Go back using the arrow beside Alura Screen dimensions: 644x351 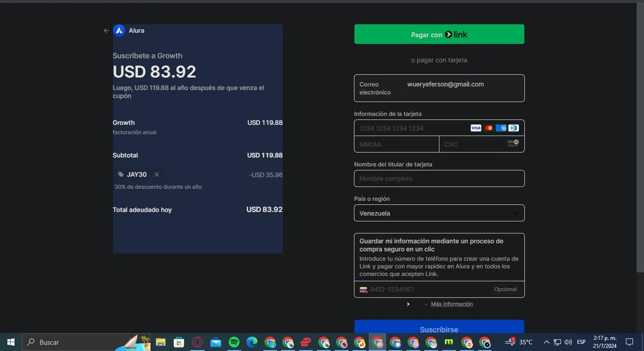(x=106, y=30)
